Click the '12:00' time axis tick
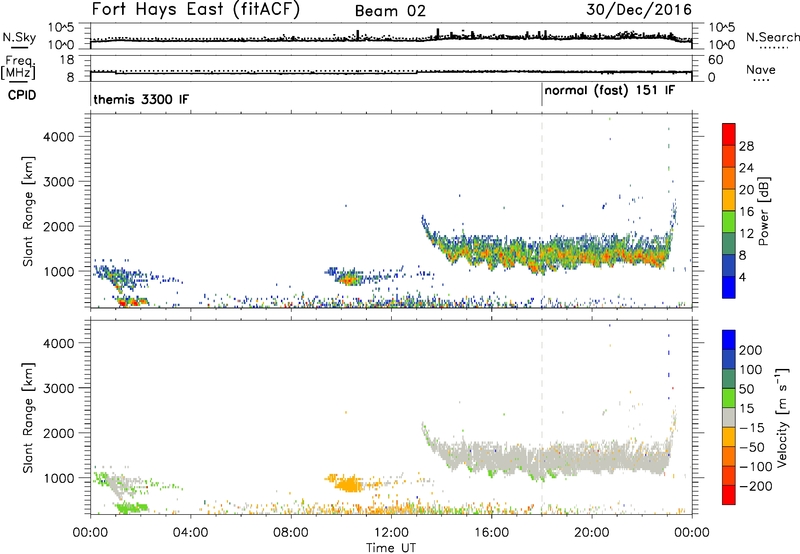Screen dimensions: 800x554 point(391,533)
